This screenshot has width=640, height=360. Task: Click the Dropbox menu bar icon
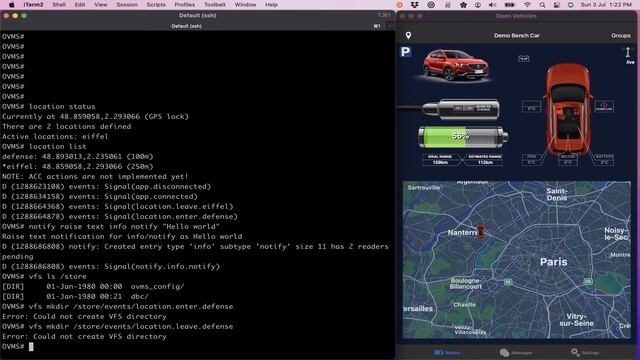click(x=415, y=4)
